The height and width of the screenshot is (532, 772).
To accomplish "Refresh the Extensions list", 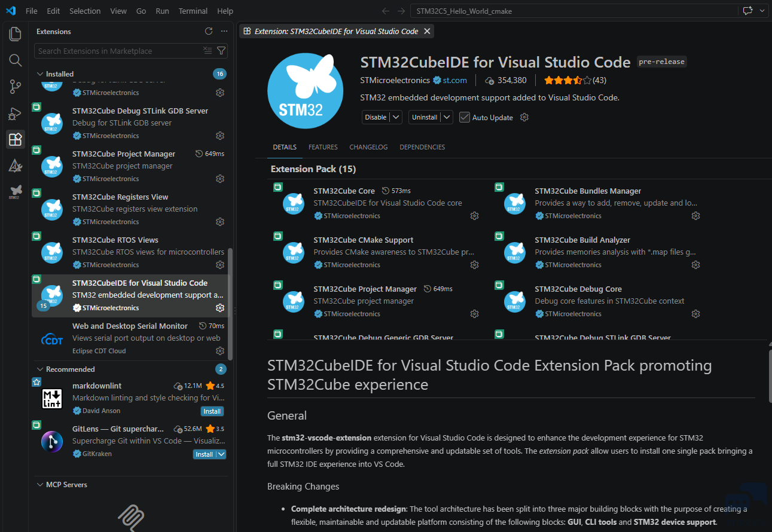I will pyautogui.click(x=209, y=31).
